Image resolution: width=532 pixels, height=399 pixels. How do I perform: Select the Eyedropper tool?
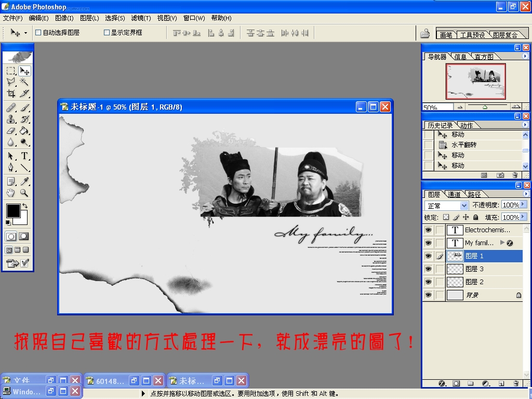(24, 181)
